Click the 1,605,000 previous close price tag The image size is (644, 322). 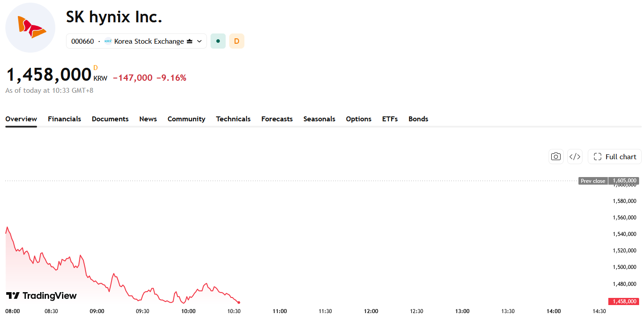click(x=624, y=181)
